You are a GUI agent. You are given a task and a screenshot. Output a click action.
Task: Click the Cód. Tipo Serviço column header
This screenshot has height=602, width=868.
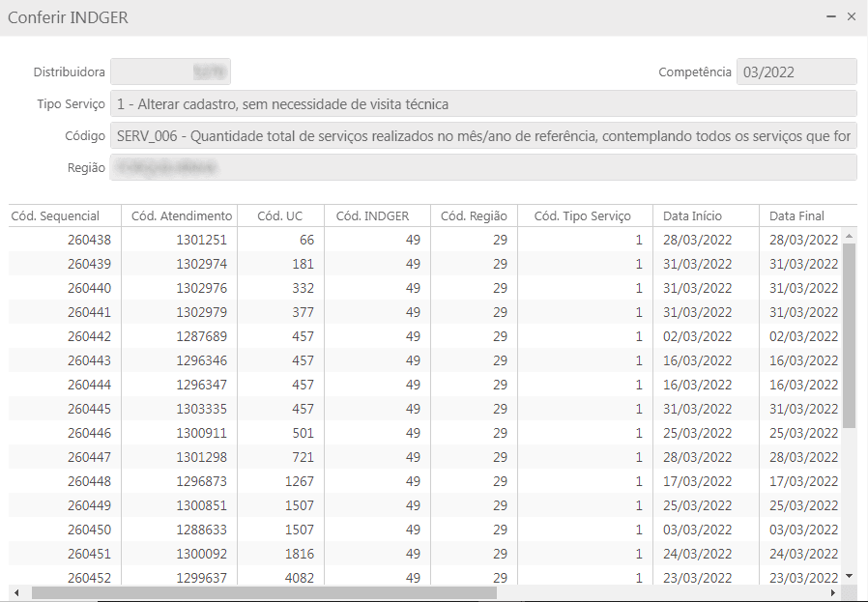(x=584, y=216)
